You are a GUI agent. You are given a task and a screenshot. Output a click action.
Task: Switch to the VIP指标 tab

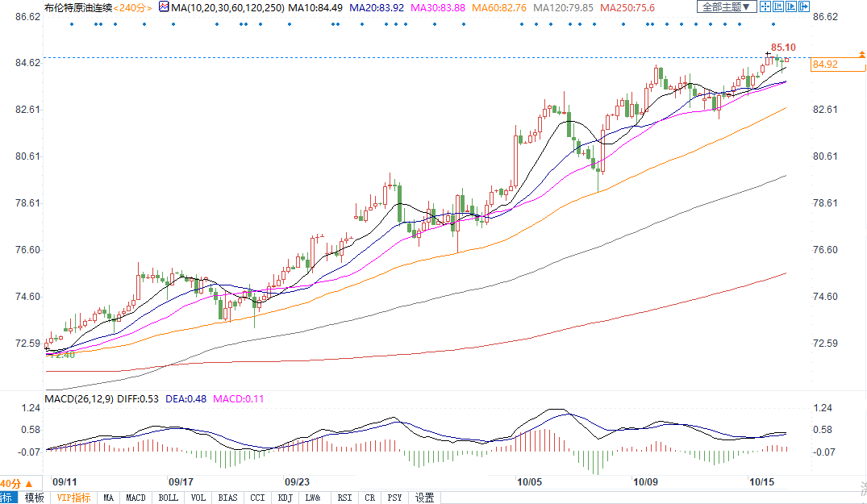[x=73, y=498]
